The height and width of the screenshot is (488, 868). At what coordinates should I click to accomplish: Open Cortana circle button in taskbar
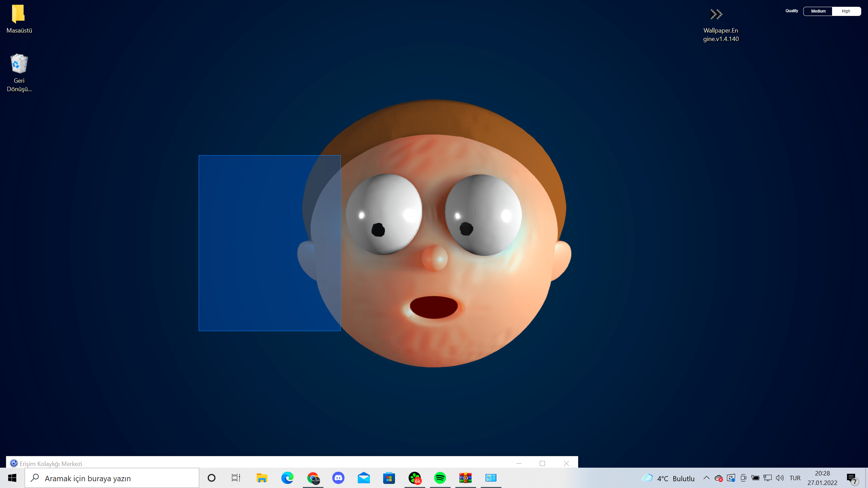pos(212,478)
